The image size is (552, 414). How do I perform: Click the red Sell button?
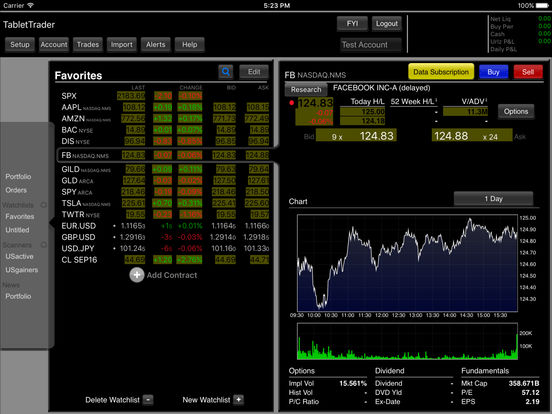528,72
